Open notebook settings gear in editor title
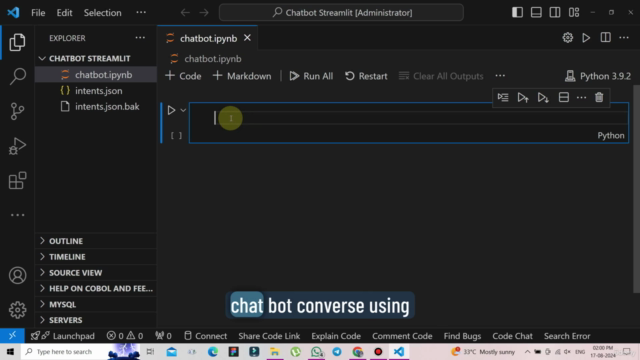640x360 pixels. click(x=567, y=38)
